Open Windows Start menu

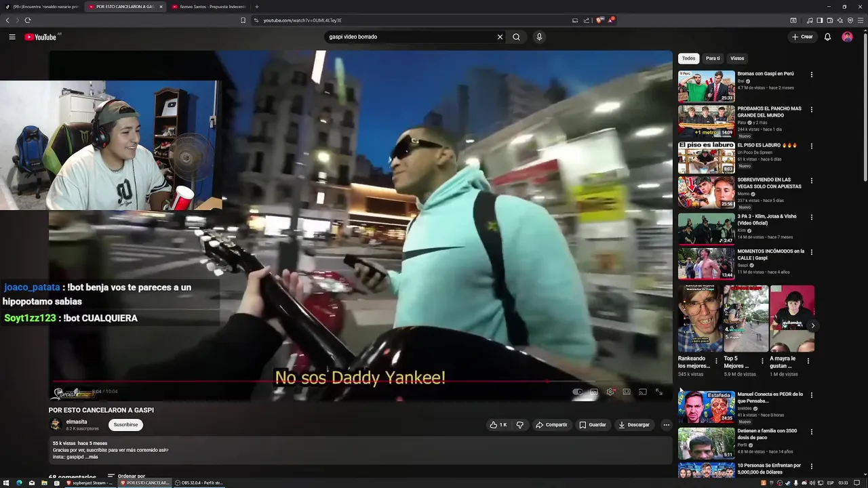pyautogui.click(x=7, y=483)
